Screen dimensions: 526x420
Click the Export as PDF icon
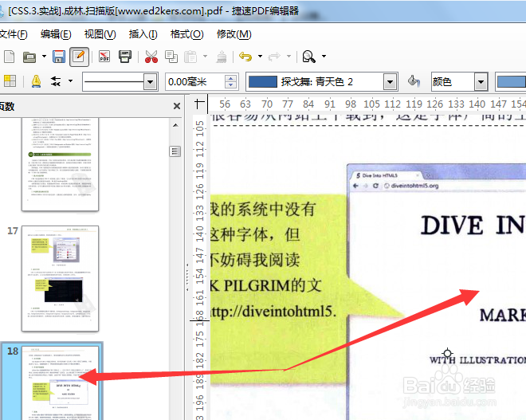104,57
